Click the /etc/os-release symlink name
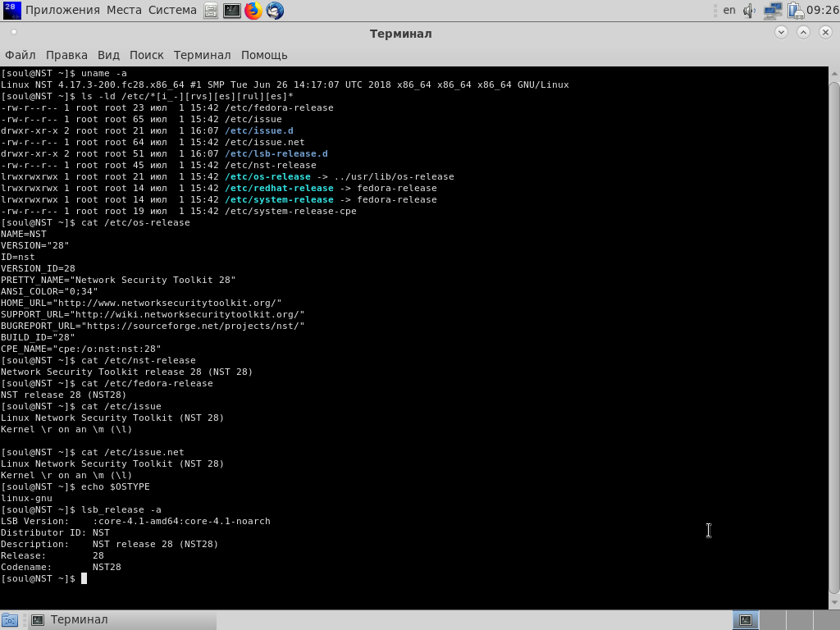The width and height of the screenshot is (840, 630). (267, 177)
